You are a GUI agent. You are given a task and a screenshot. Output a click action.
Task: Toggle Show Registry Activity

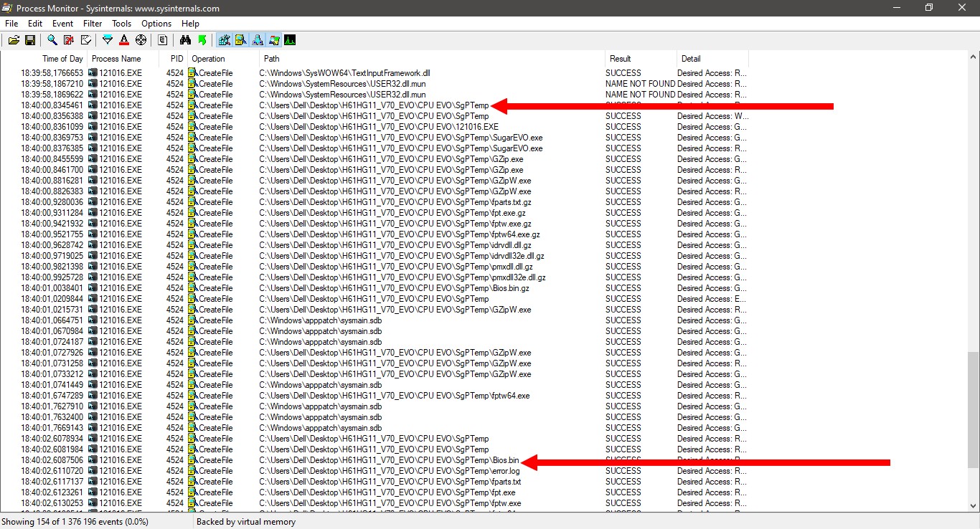[224, 40]
